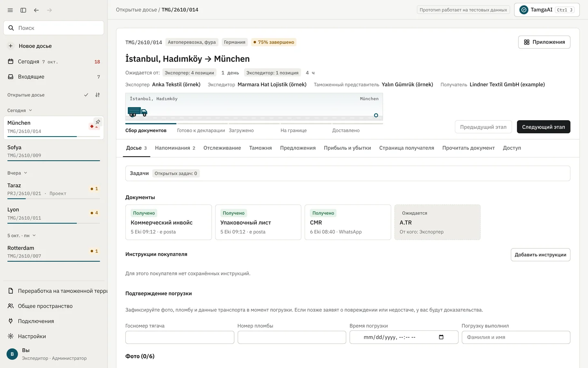Open the hamburger menu icon

tap(10, 10)
